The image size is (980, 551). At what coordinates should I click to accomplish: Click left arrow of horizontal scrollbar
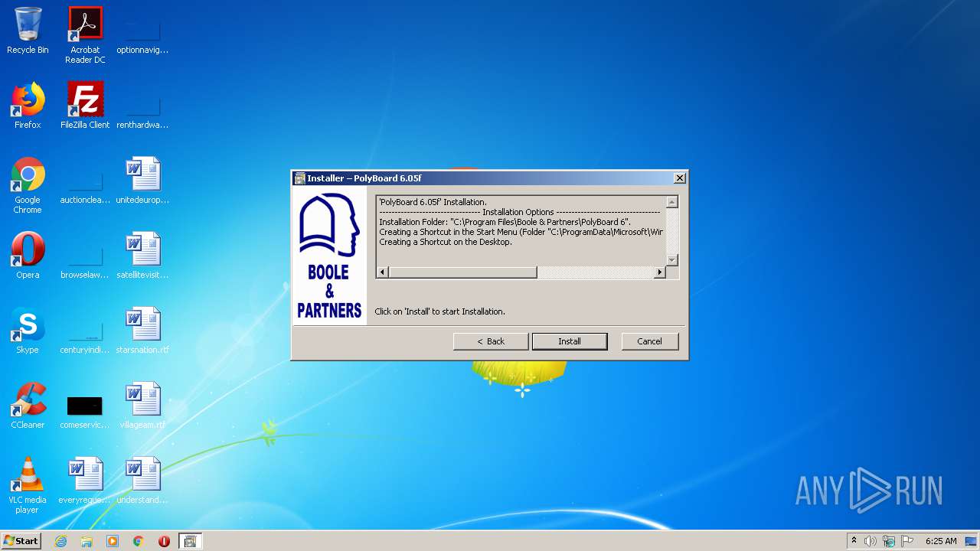(383, 272)
